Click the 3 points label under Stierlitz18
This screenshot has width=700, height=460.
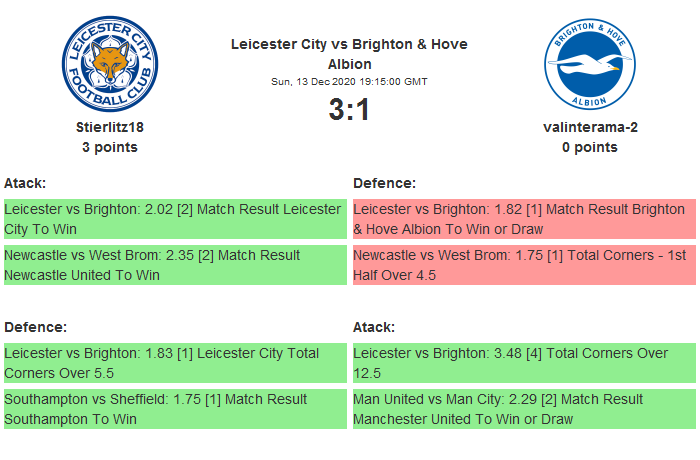pos(110,147)
